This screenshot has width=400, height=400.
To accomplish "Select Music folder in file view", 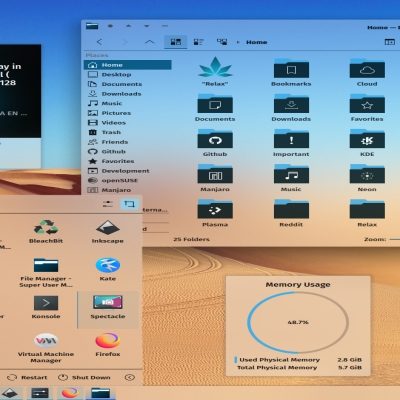I will (291, 174).
